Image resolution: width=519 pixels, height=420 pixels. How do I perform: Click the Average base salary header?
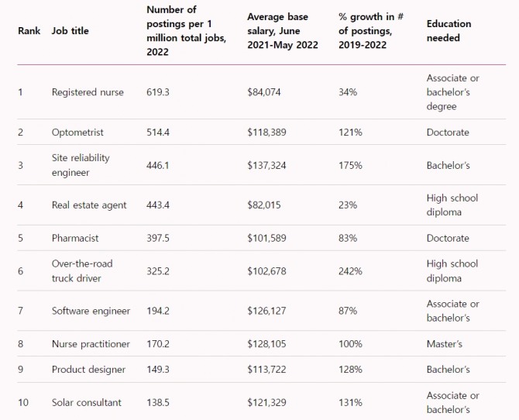point(282,31)
